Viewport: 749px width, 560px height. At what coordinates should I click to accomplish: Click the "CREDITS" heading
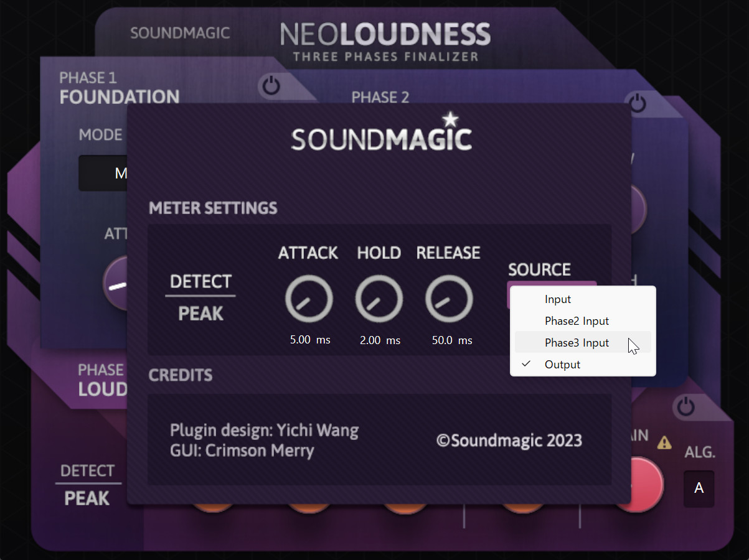[181, 375]
